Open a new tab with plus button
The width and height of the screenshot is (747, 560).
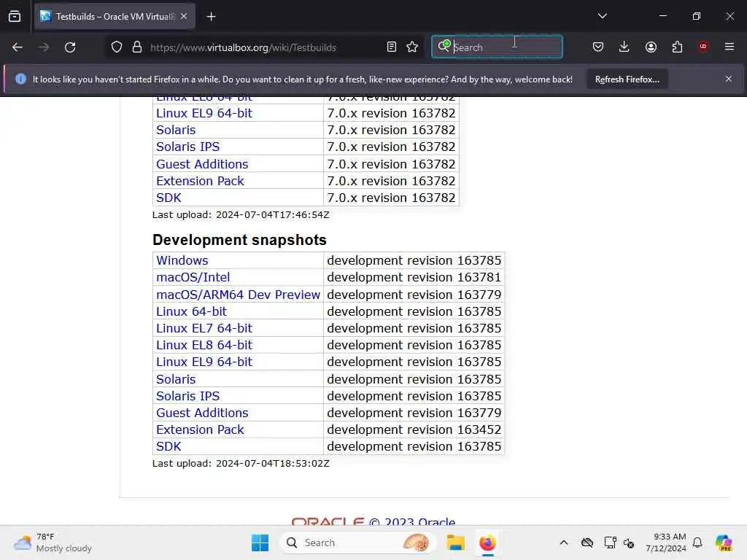[211, 17]
